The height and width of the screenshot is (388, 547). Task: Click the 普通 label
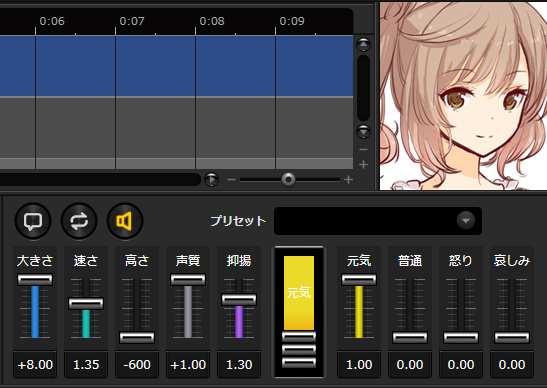(410, 261)
